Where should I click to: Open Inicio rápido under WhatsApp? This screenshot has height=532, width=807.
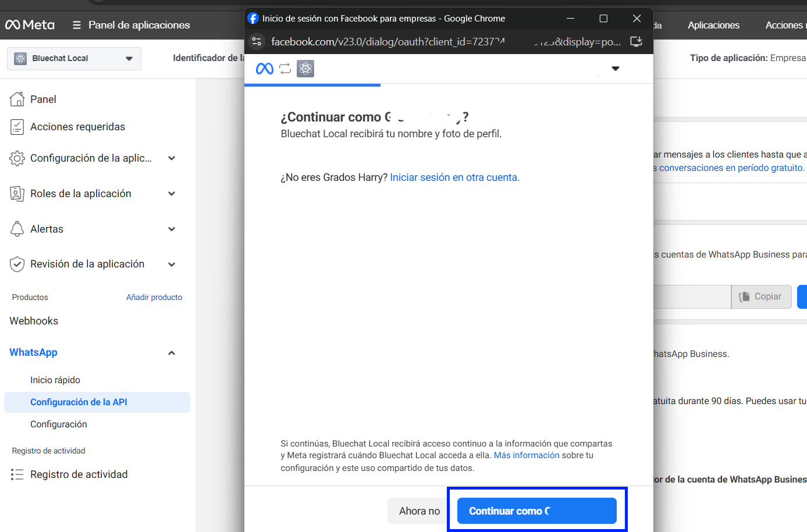(55, 380)
